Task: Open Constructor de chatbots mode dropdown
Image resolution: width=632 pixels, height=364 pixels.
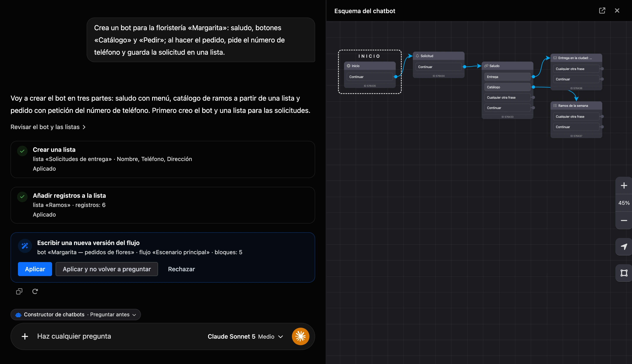Action: 75,315
